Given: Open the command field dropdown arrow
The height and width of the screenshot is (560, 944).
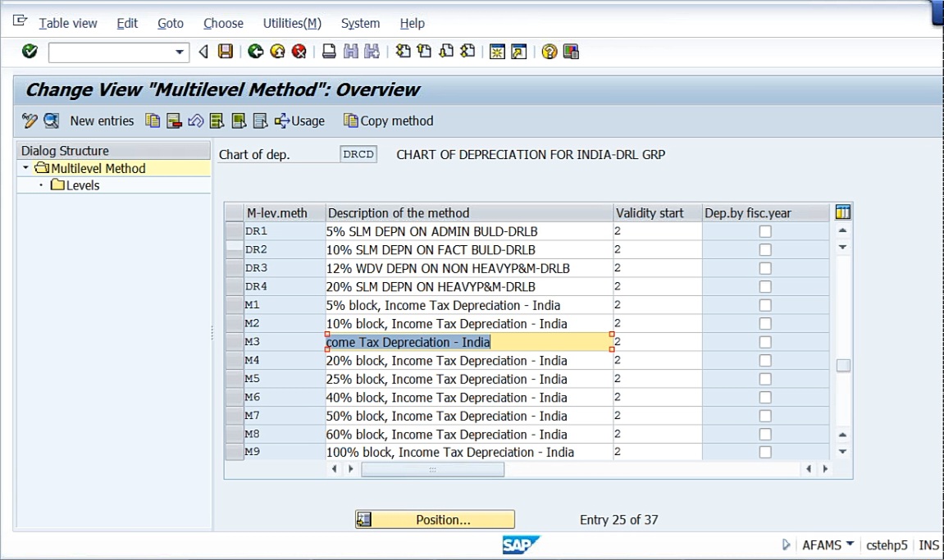Looking at the screenshot, I should point(180,52).
